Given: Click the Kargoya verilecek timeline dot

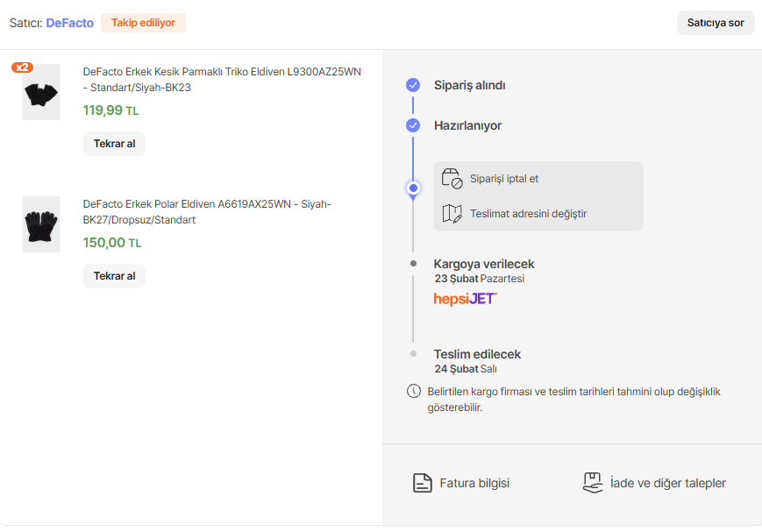Looking at the screenshot, I should [x=414, y=264].
